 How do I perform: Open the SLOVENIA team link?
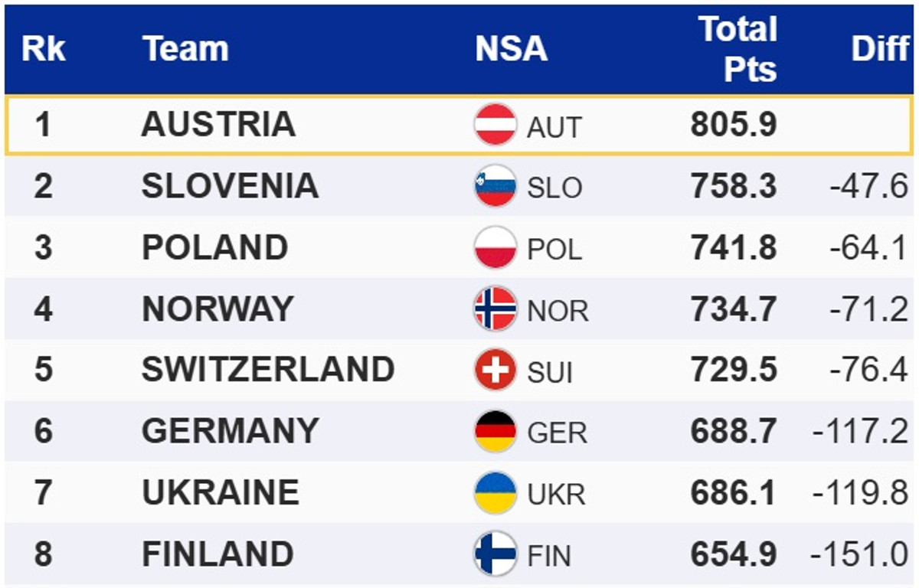tap(230, 186)
